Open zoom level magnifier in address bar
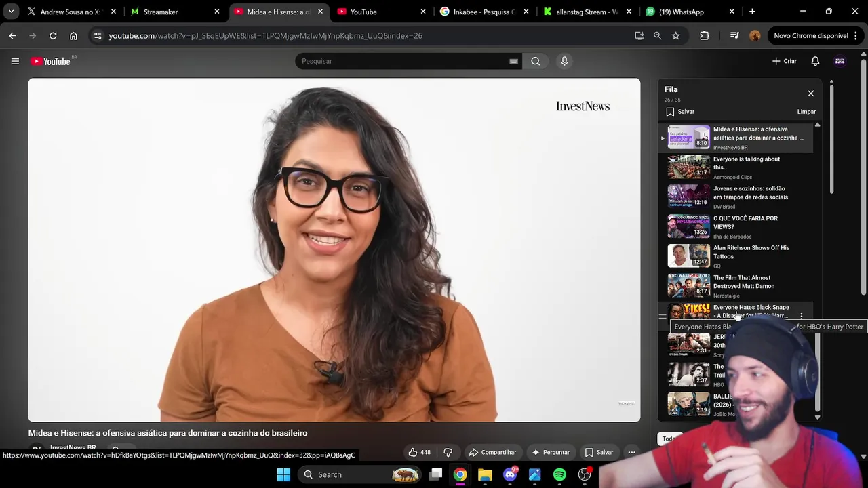This screenshot has height=488, width=868. pyautogui.click(x=657, y=35)
